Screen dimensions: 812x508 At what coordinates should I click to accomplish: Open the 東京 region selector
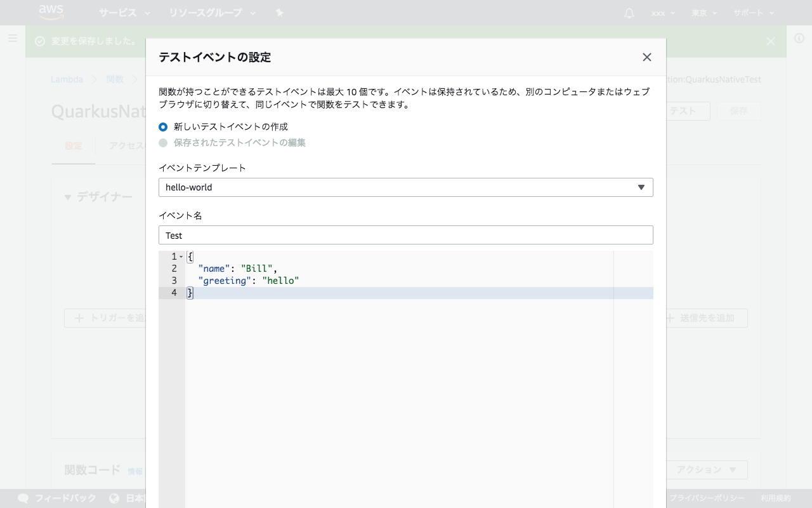tap(704, 12)
